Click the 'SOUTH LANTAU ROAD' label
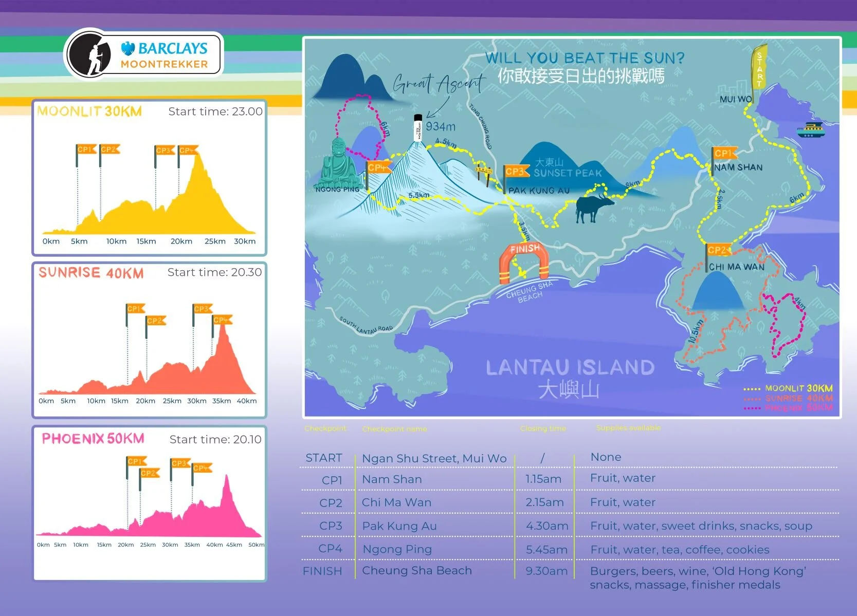The height and width of the screenshot is (616, 857). (x=366, y=326)
